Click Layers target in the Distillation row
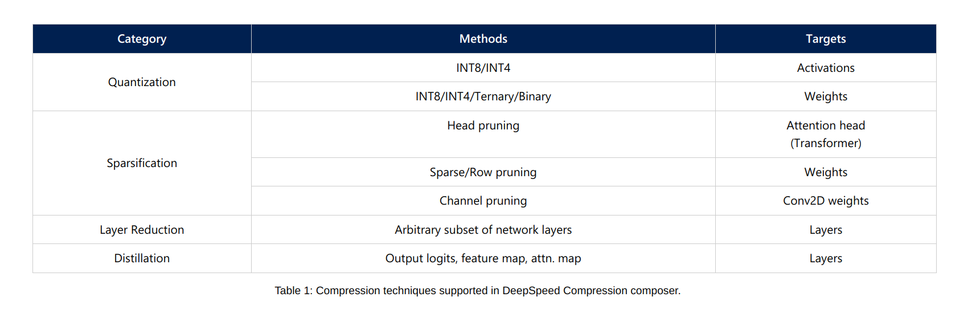 [x=825, y=258]
